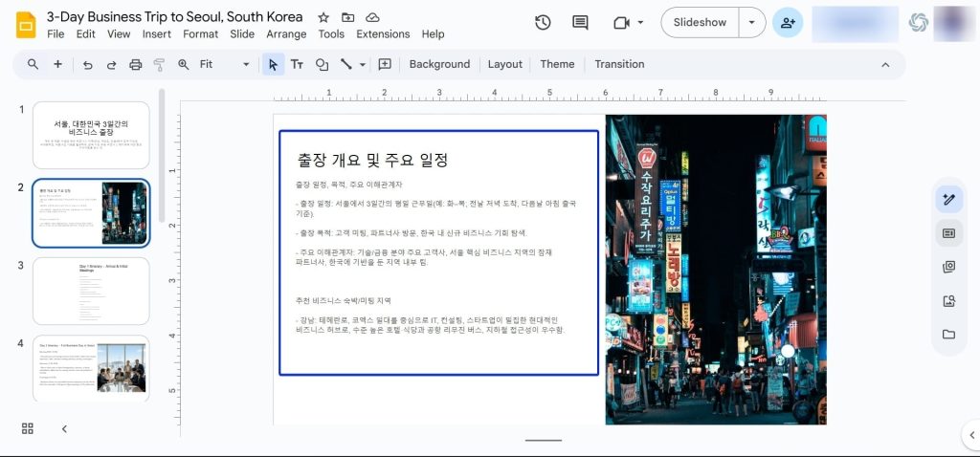980x457 pixels.
Task: Select the Paint format tool
Action: click(x=159, y=65)
